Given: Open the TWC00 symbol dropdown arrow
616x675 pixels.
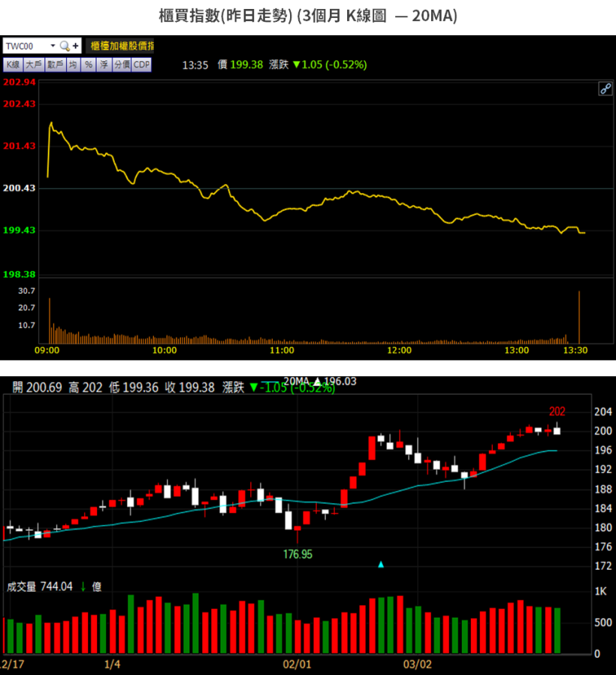Looking at the screenshot, I should pyautogui.click(x=53, y=46).
